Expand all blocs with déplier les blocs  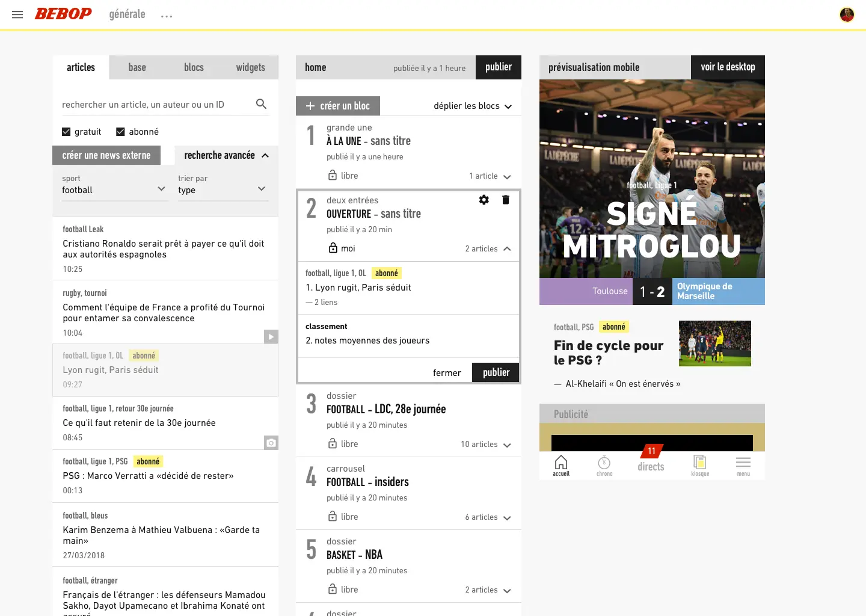(x=473, y=106)
